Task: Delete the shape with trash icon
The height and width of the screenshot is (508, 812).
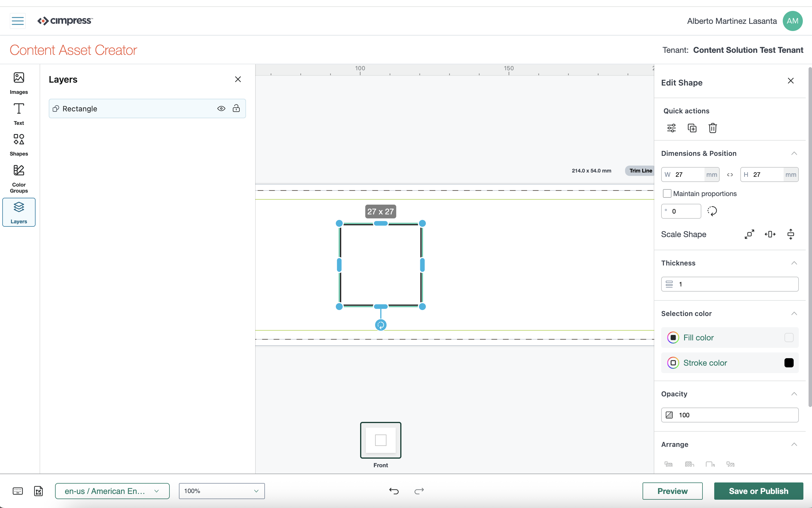Action: [713, 128]
